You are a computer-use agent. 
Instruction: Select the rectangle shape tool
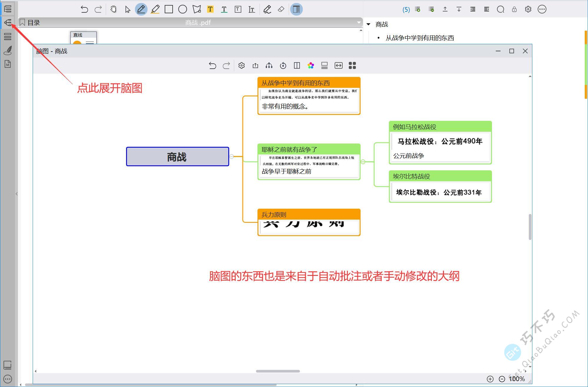click(169, 9)
